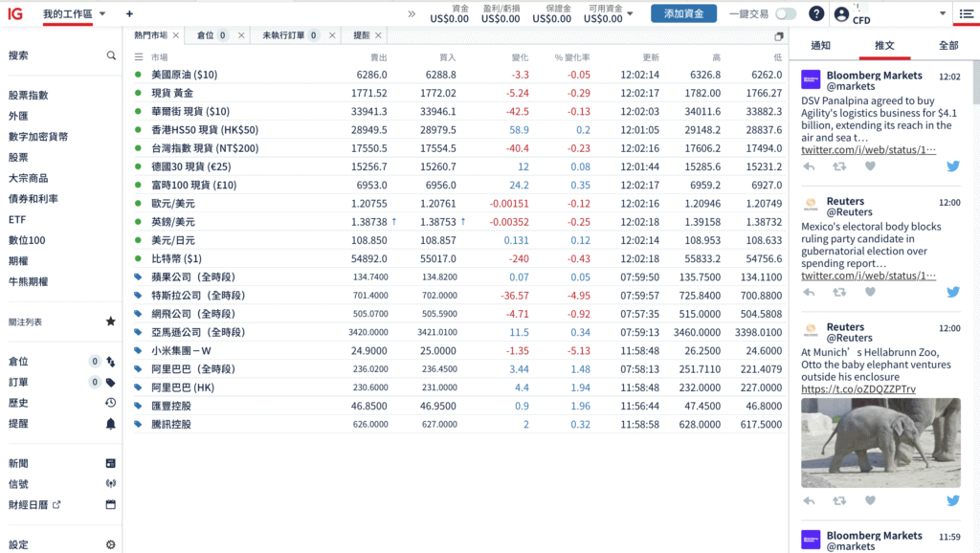Open the account dropdown arrow beside CFD
980x553 pixels.
click(x=943, y=13)
